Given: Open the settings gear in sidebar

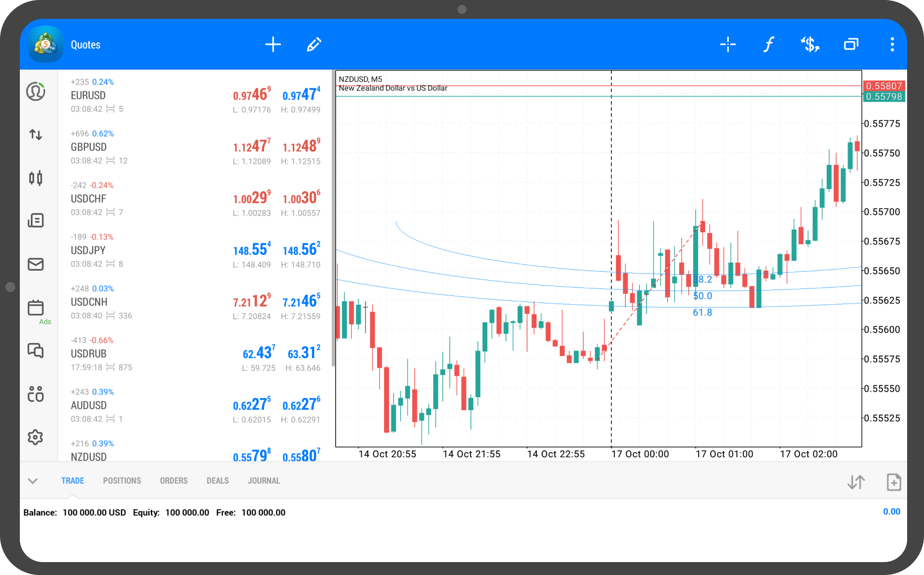Looking at the screenshot, I should pos(36,437).
